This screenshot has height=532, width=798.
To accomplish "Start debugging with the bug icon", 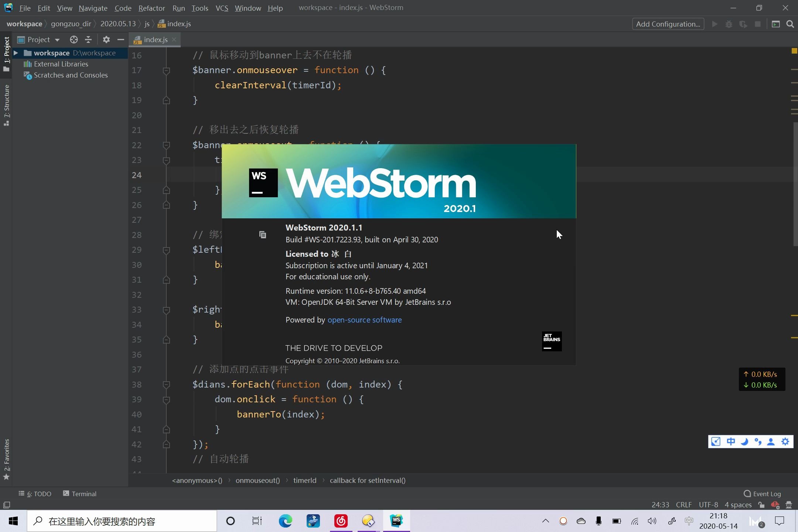I will click(729, 24).
